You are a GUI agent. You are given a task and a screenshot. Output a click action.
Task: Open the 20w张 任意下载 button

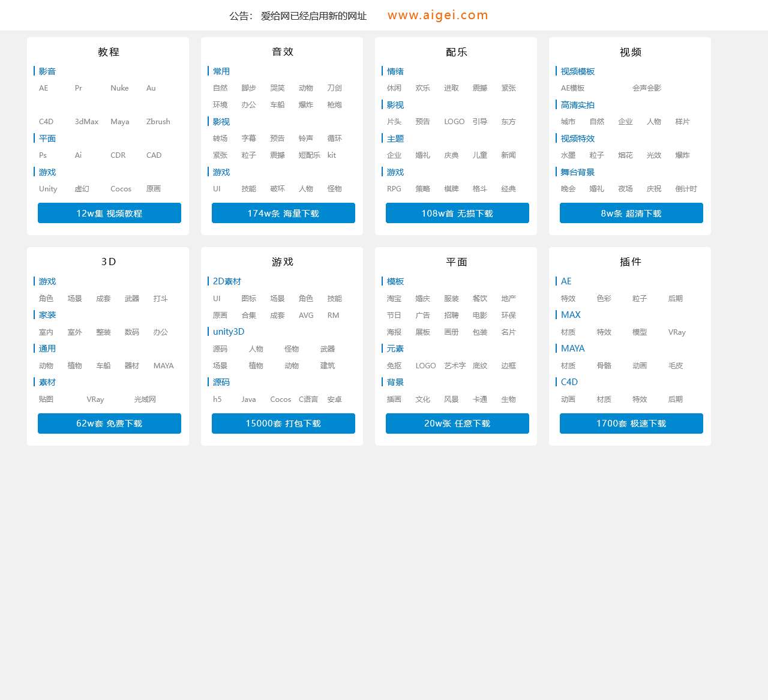click(457, 423)
